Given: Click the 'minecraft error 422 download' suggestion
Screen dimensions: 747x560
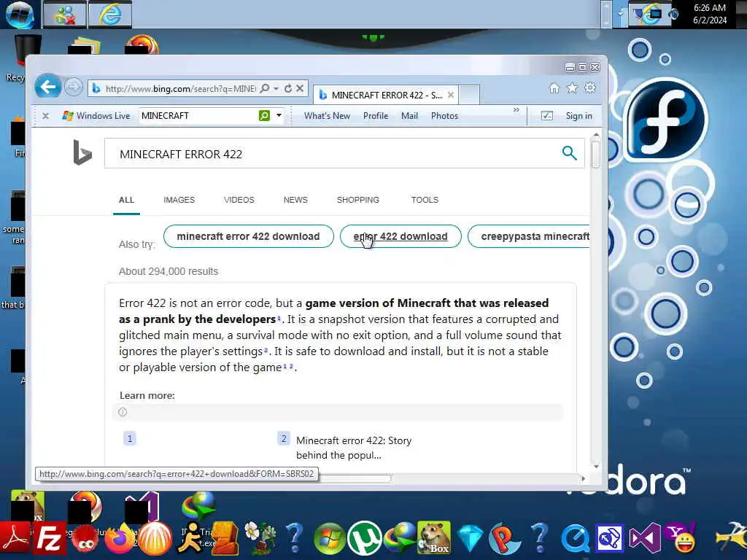Looking at the screenshot, I should click(x=248, y=236).
